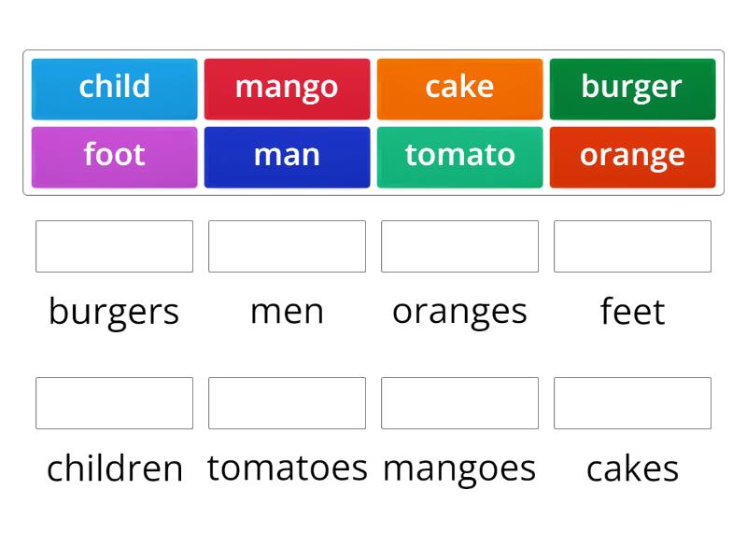Select the dark orange 'orange' word tile
Screen dimensions: 747x560
632,156
